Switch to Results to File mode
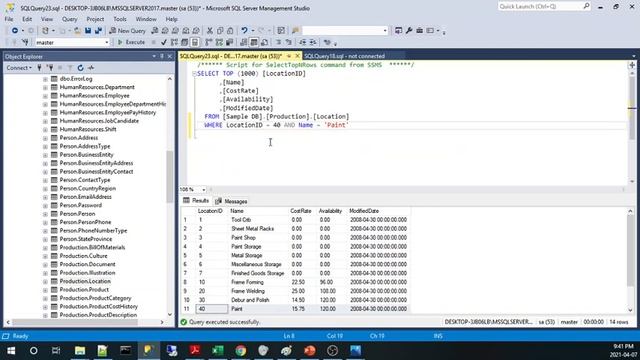 point(264,42)
